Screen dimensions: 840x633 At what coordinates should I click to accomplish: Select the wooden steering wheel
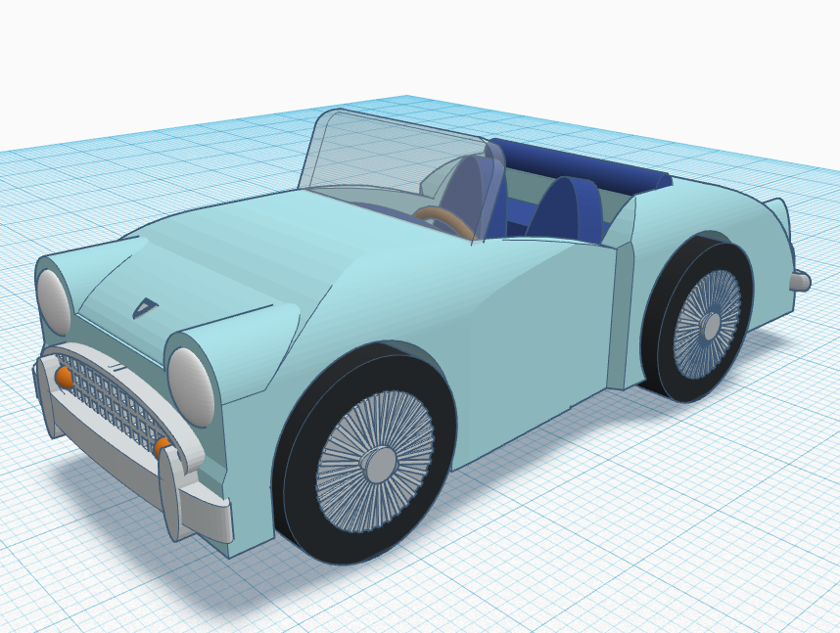coord(444,219)
